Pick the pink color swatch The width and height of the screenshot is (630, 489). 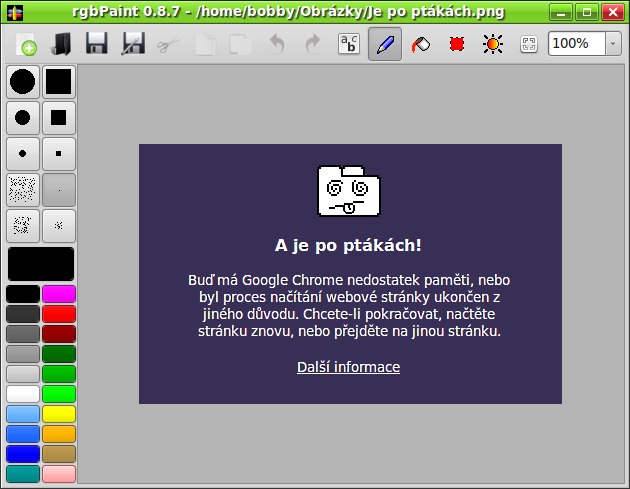click(x=59, y=474)
